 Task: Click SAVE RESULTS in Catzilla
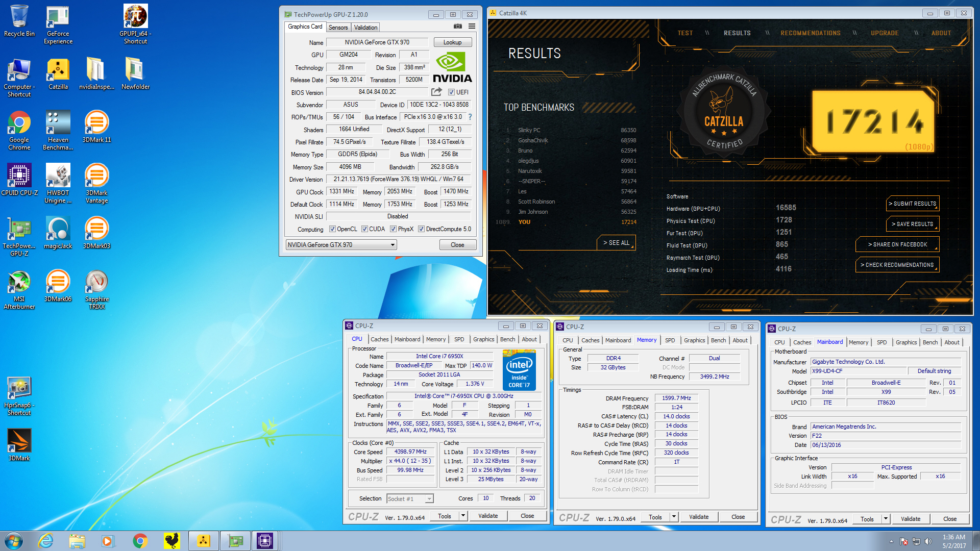click(x=913, y=224)
